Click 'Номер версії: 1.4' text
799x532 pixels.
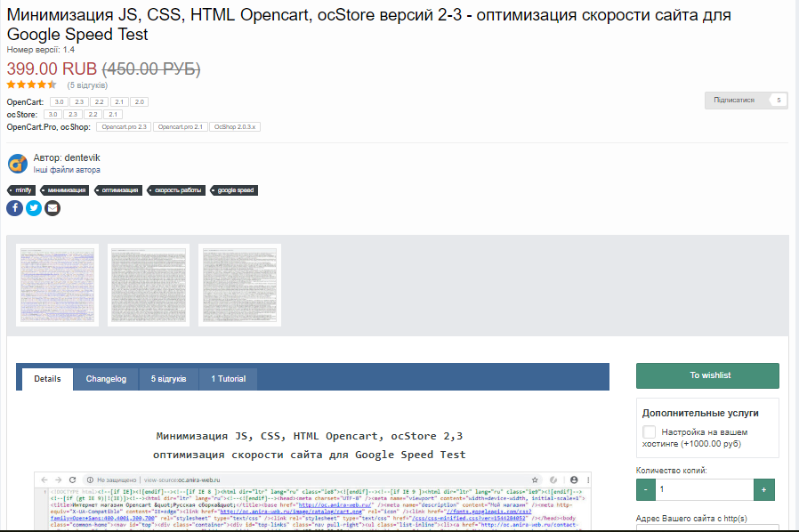[x=41, y=50]
